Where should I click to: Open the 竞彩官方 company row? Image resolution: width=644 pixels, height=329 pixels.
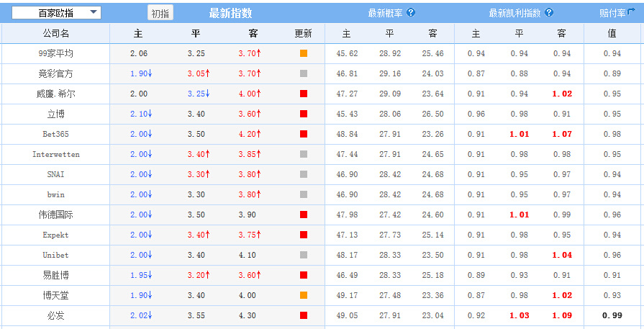pos(55,74)
